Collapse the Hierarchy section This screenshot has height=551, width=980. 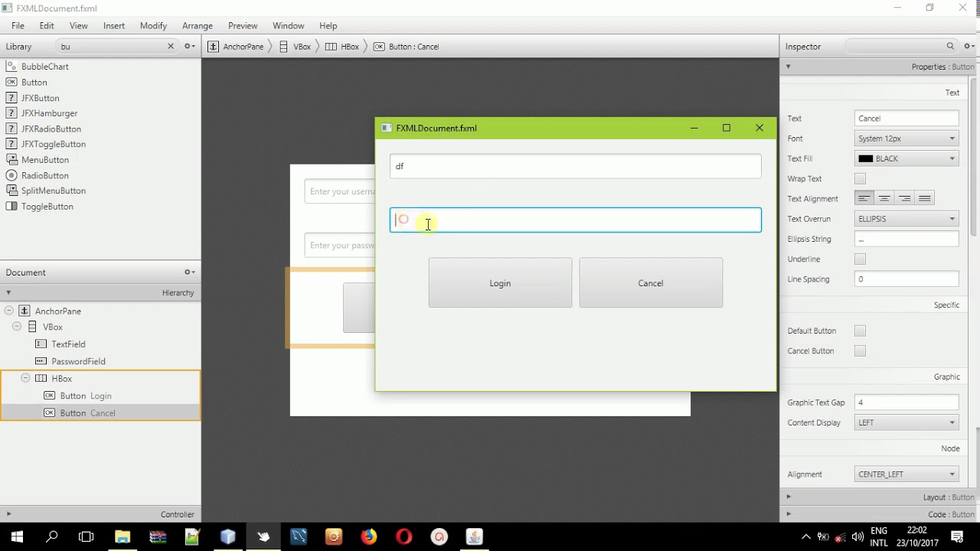[8, 292]
